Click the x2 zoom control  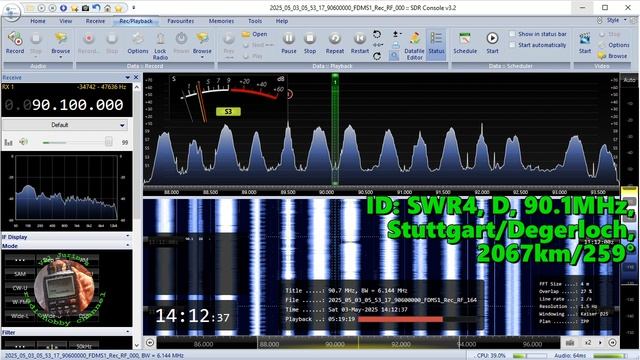(x=588, y=342)
